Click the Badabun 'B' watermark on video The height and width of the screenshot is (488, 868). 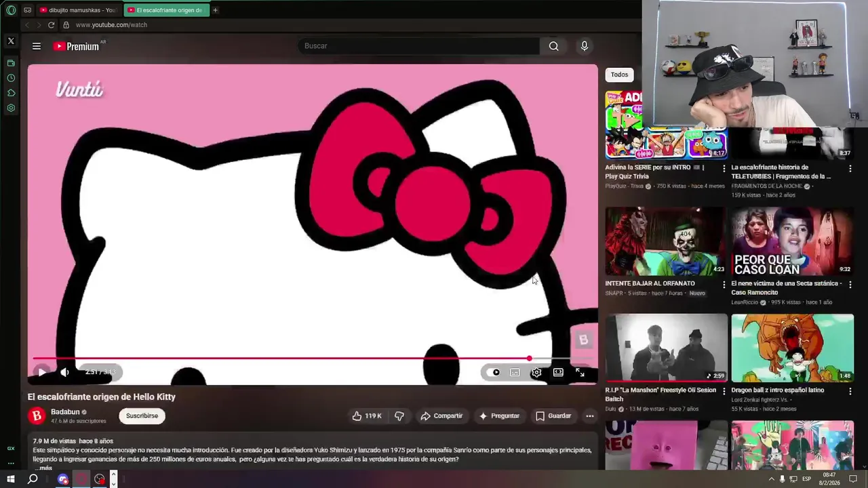583,340
